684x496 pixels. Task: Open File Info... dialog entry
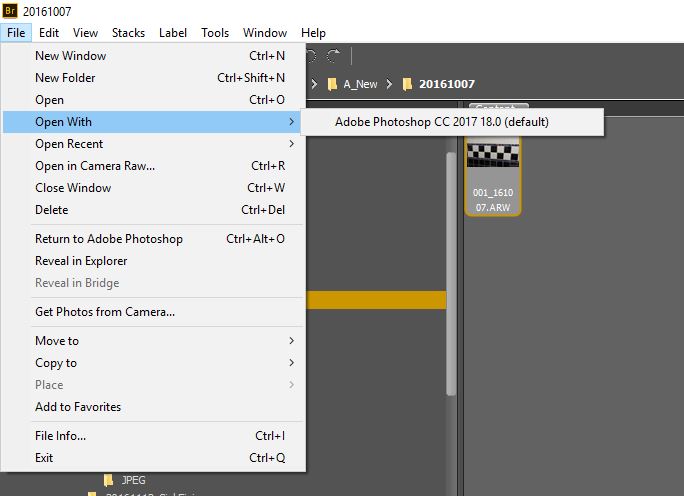coord(154,436)
